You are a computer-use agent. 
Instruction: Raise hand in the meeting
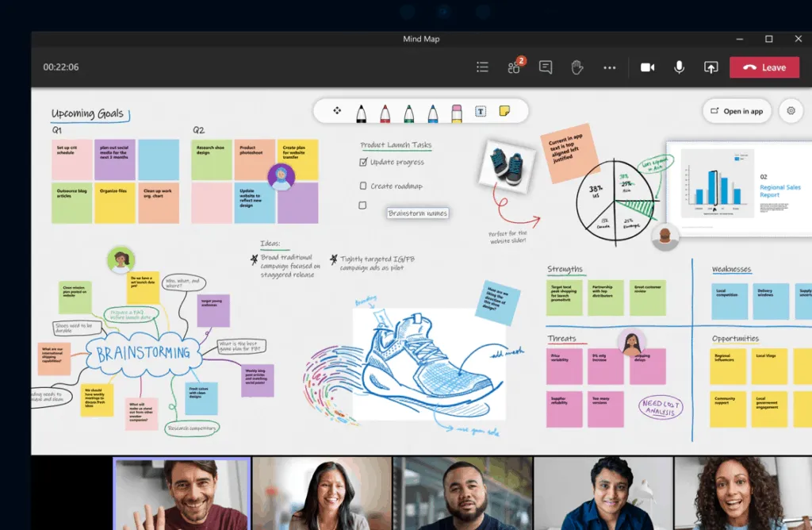pyautogui.click(x=576, y=67)
